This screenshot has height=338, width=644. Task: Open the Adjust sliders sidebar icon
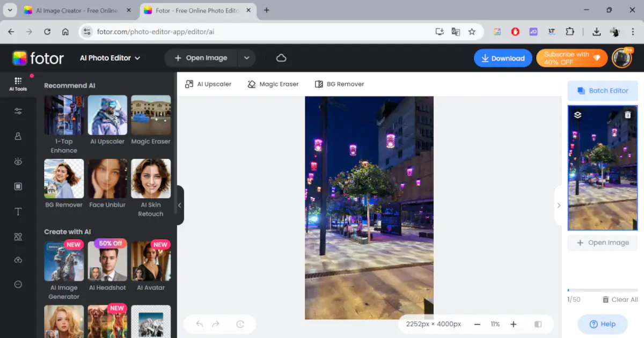18,111
